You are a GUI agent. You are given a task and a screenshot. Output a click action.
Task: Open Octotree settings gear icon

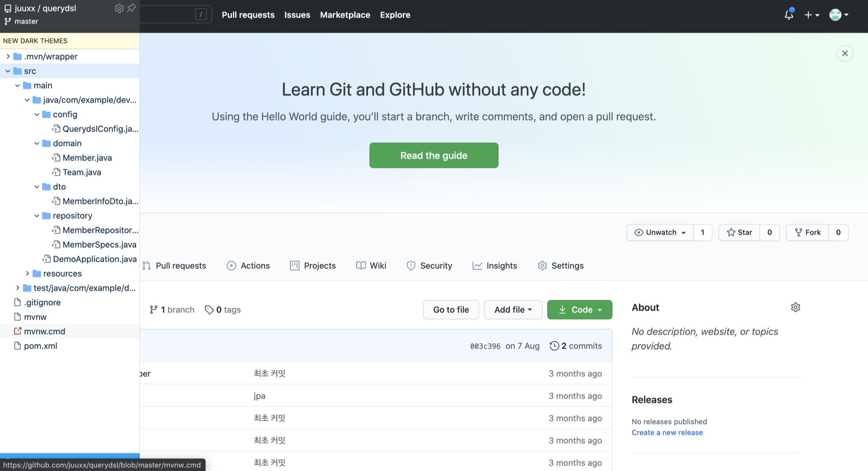[x=119, y=8]
